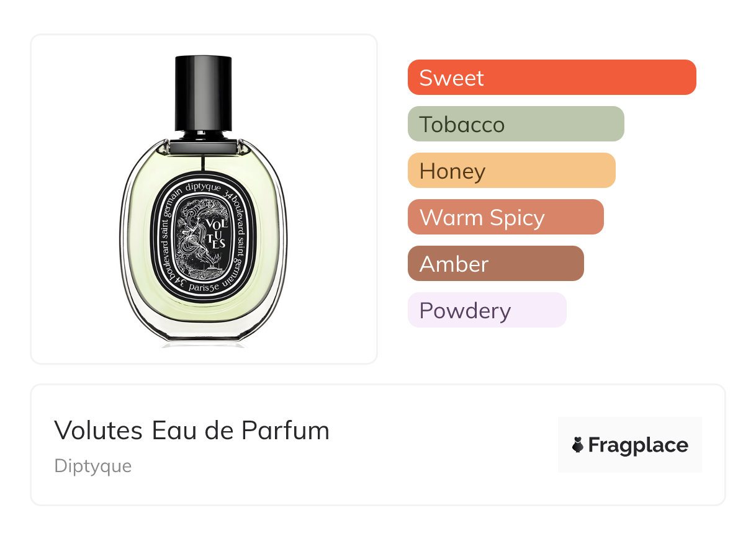Image resolution: width=756 pixels, height=536 pixels.
Task: Click the black bottle cap
Action: 204,93
